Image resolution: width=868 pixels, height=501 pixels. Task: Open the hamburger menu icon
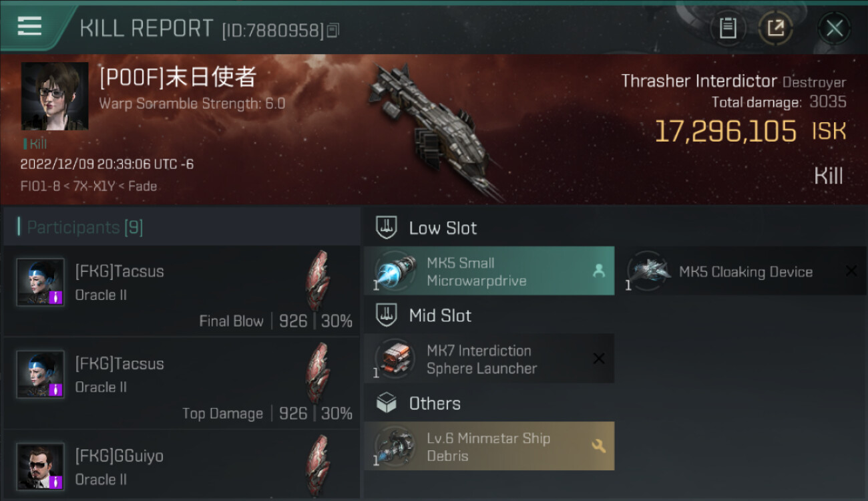pyautogui.click(x=29, y=27)
